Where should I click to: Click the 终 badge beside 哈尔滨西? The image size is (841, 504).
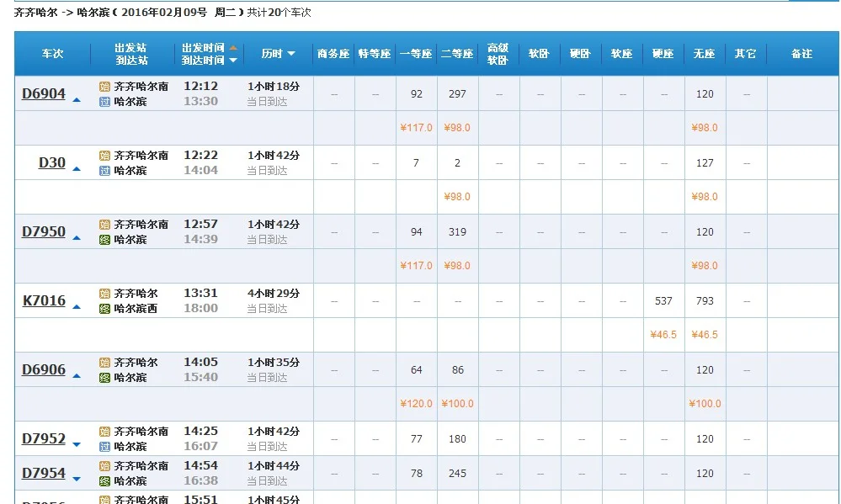click(x=106, y=307)
